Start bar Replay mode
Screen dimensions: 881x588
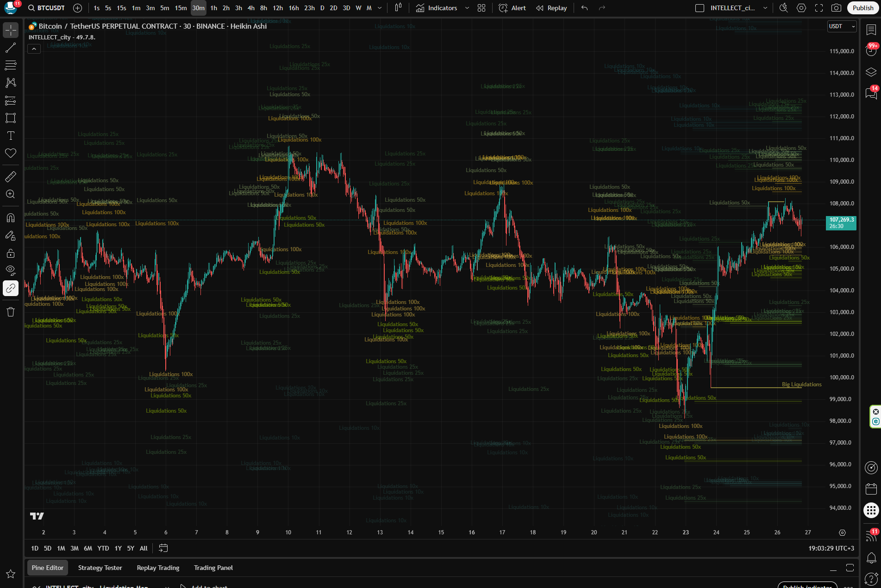tap(551, 8)
